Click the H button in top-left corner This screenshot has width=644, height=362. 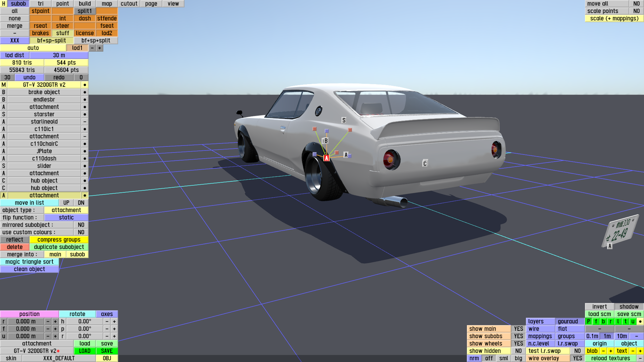(x=4, y=4)
